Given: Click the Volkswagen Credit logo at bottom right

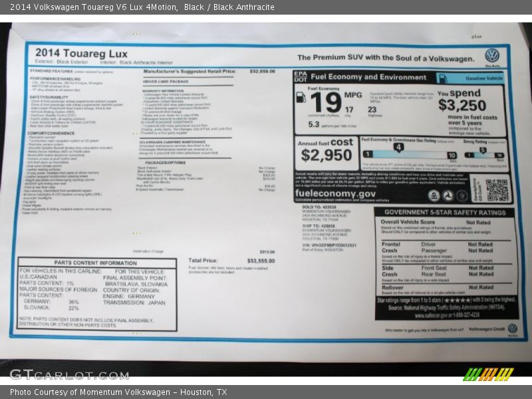Looking at the screenshot, I should (x=512, y=329).
